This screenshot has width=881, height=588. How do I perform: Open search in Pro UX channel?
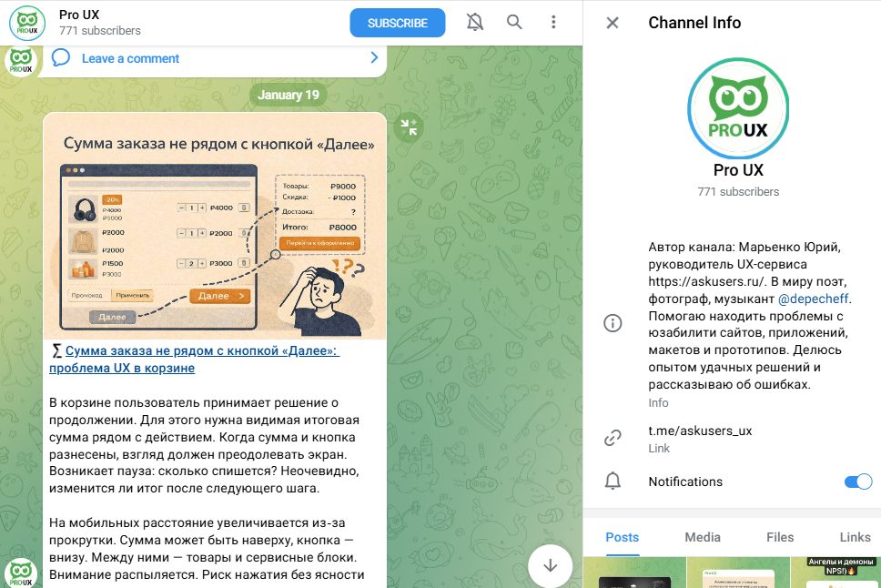point(514,23)
